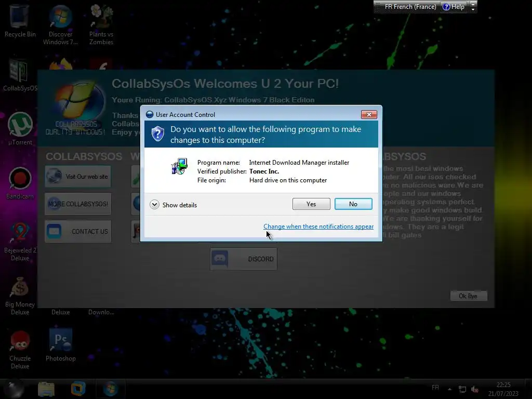Open Bejeweled 2 Deluxe desktop icon

click(20, 242)
